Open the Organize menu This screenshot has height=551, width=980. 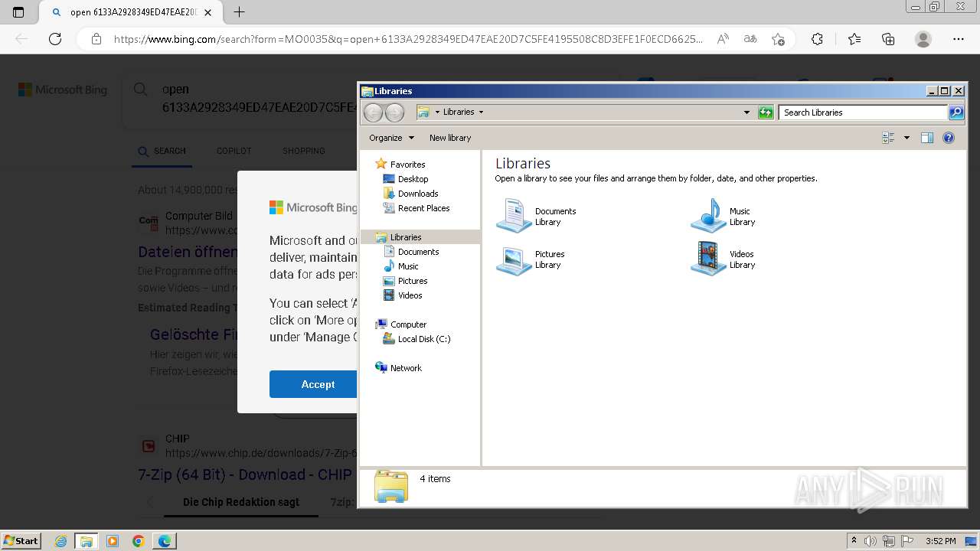391,138
